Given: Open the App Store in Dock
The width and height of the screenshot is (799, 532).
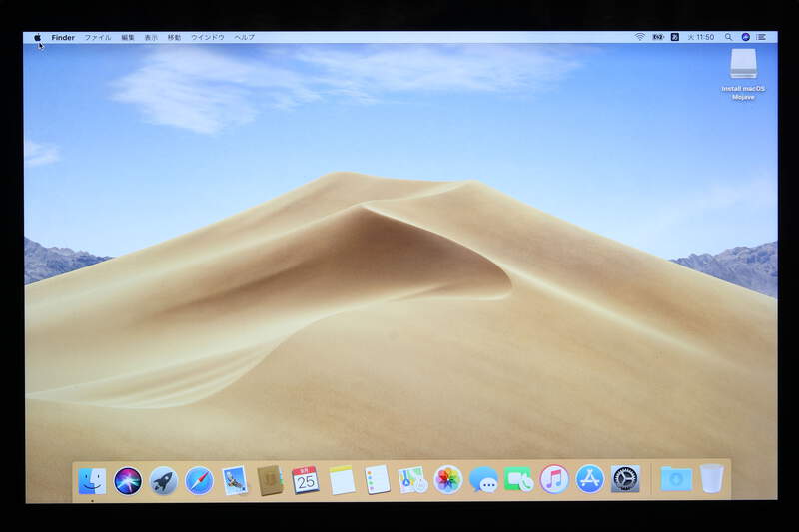Looking at the screenshot, I should click(x=590, y=479).
